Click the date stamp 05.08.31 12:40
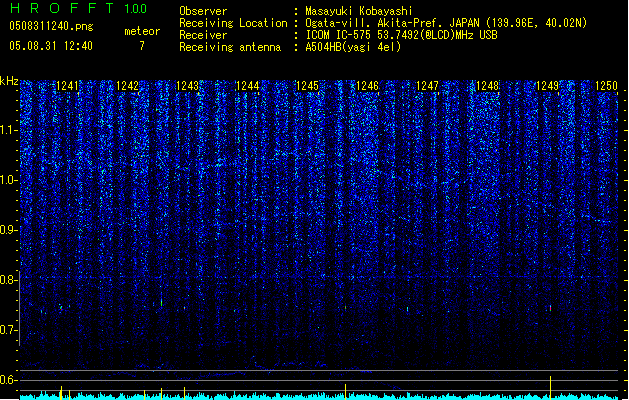Screen dimensions: 629x400 click(51, 46)
